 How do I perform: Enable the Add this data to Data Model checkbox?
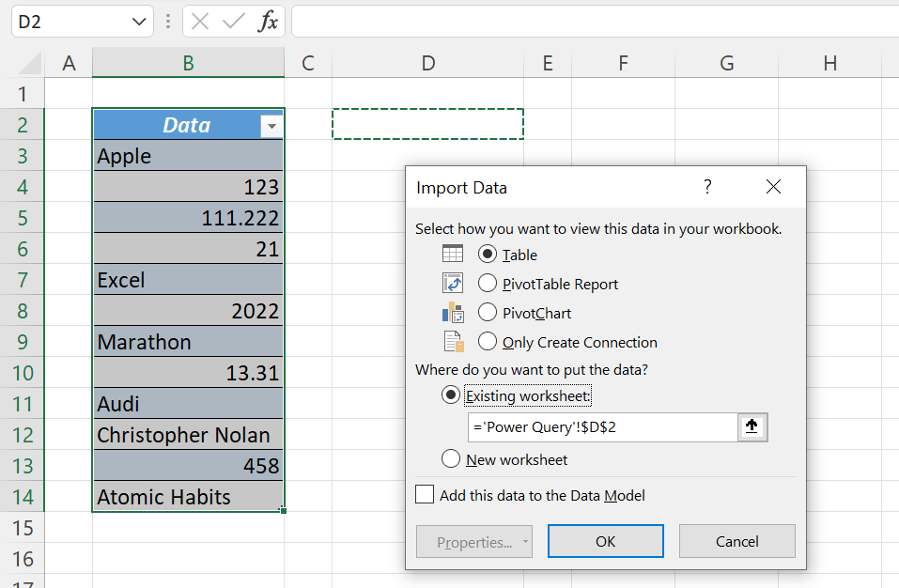(424, 494)
